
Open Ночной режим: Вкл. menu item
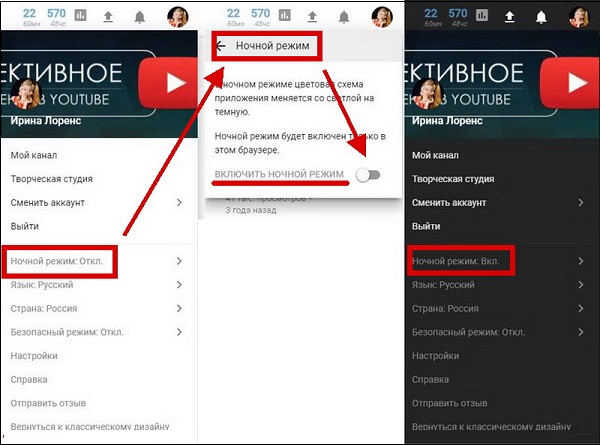tap(456, 261)
